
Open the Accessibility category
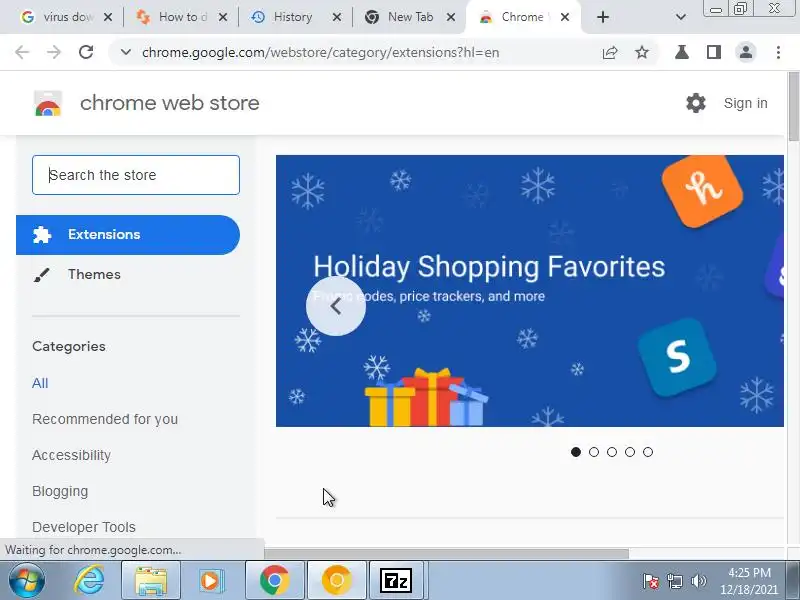point(71,455)
